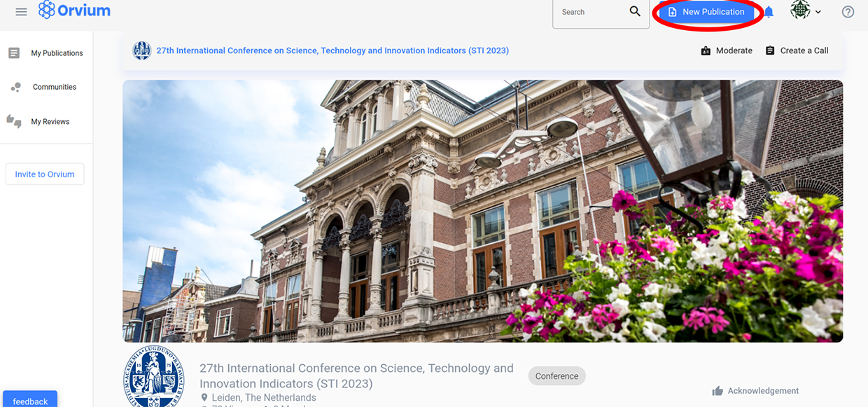Open the help question mark icon

(848, 12)
